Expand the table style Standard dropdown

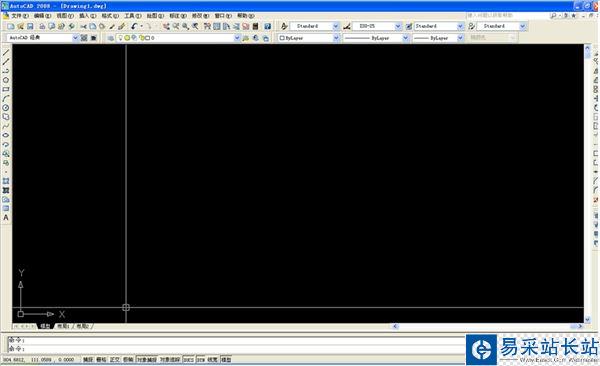460,26
